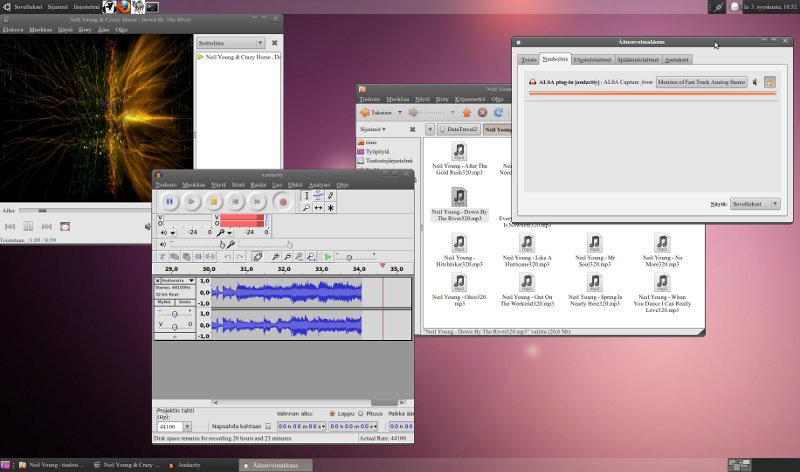This screenshot has width=800, height=472.
Task: Click Zoom In icon in Audacity edit toolbar
Action: tap(276, 257)
